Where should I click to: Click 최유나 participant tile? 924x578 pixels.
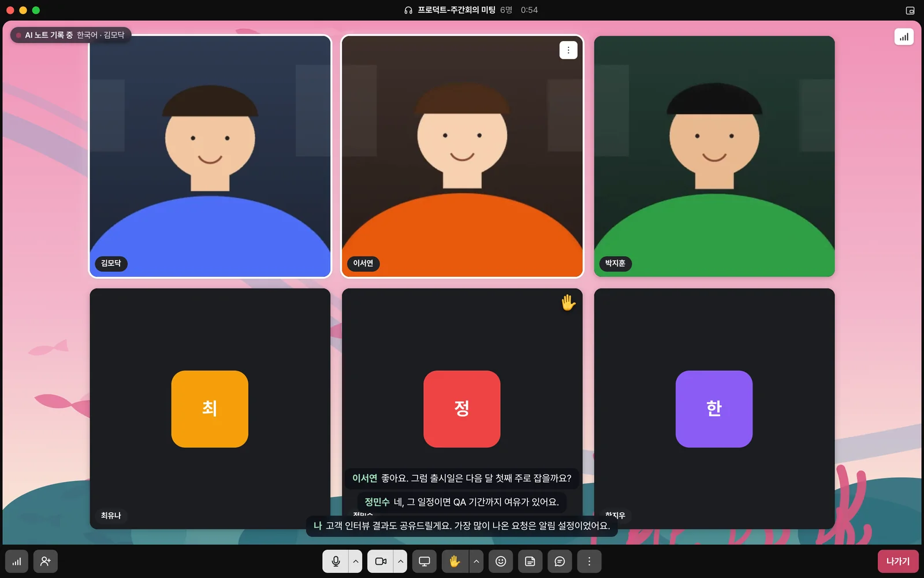[210, 409]
